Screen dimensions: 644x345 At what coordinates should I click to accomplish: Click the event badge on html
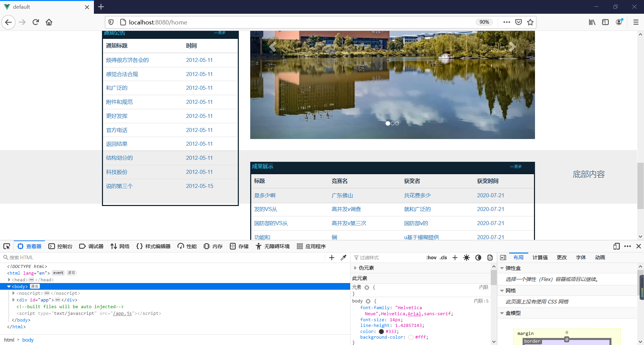(x=58, y=273)
